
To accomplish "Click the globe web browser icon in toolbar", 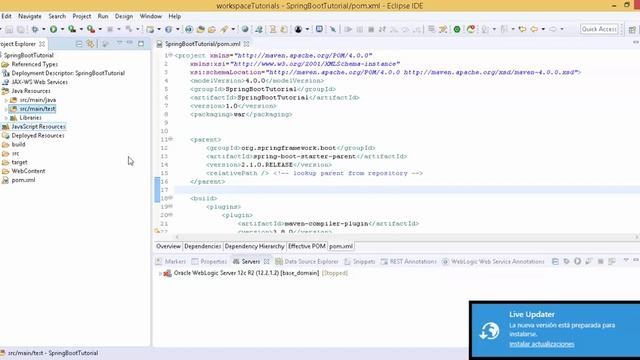I will click(x=245, y=29).
